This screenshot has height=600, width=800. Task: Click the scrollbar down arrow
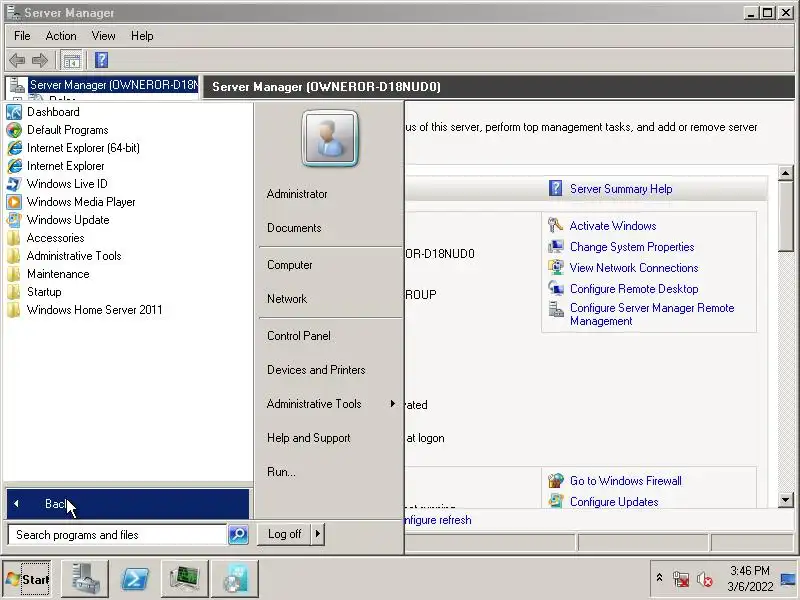click(786, 500)
